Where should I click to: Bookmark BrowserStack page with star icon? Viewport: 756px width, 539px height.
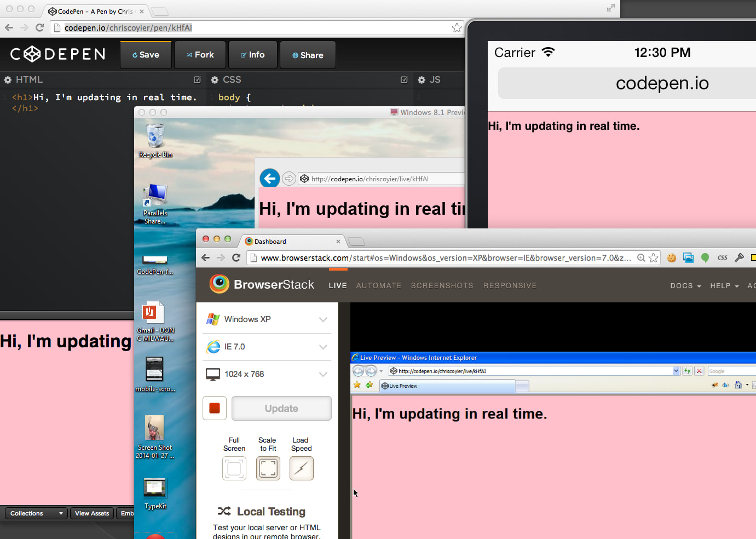(x=654, y=257)
